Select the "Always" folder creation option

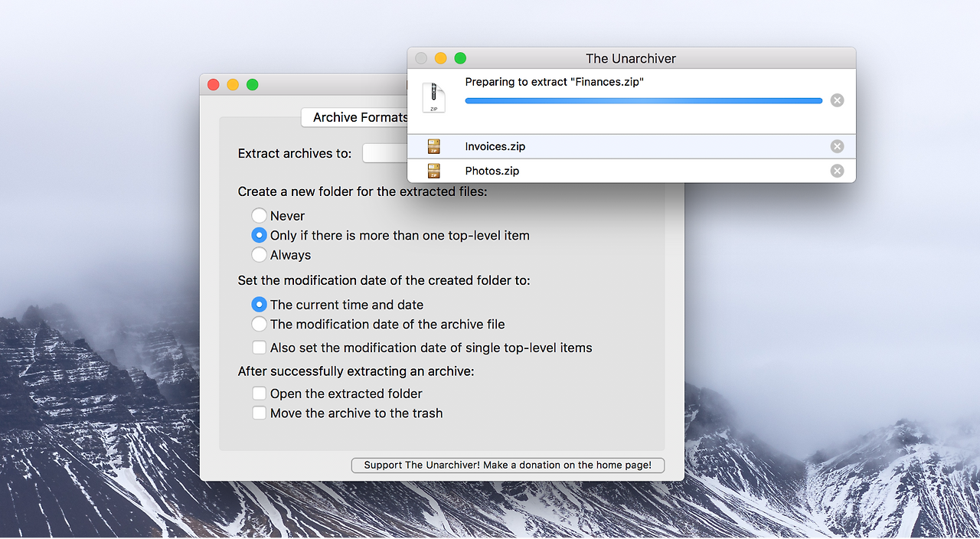[259, 254]
